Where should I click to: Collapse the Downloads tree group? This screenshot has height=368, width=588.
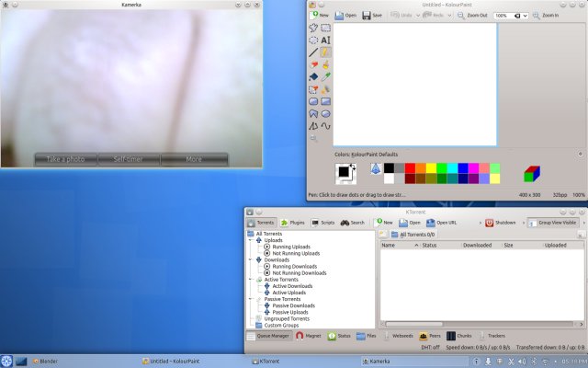click(x=251, y=259)
